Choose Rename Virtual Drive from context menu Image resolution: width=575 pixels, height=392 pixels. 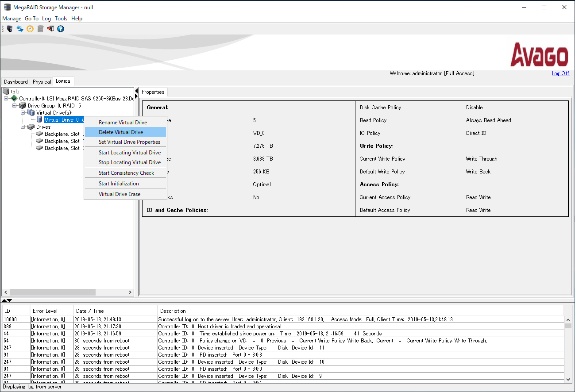(125, 123)
